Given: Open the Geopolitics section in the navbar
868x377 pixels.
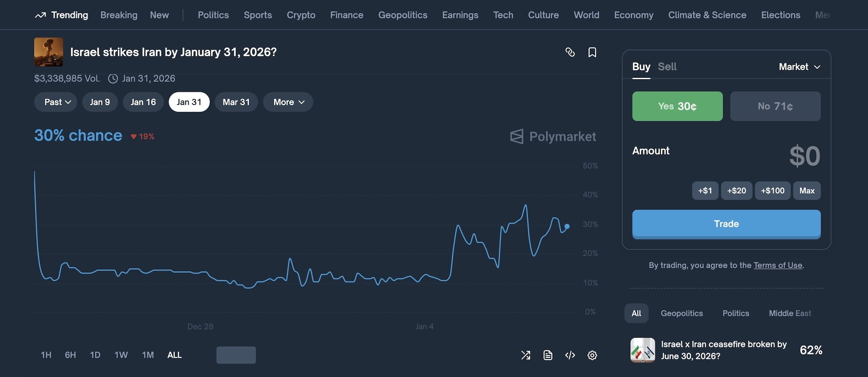Looking at the screenshot, I should pos(403,15).
